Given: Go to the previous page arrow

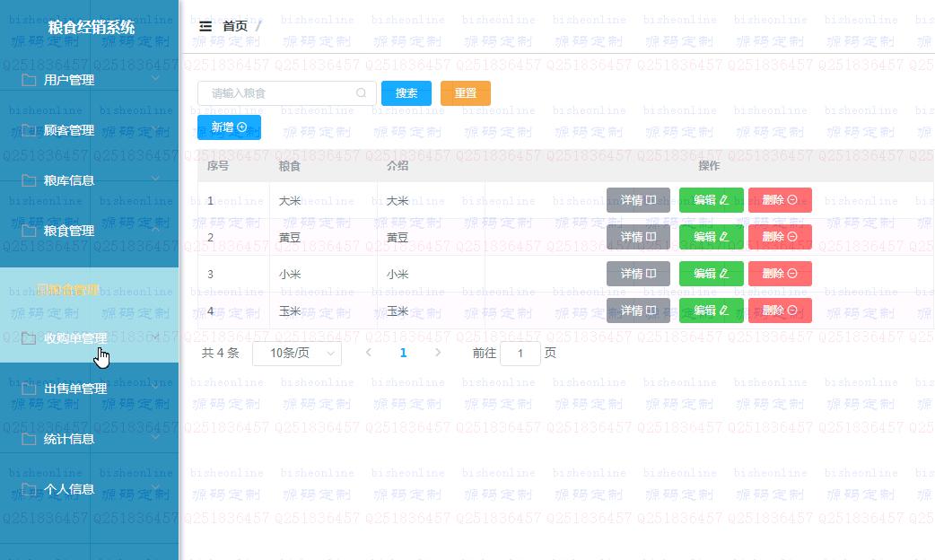Looking at the screenshot, I should point(369,353).
